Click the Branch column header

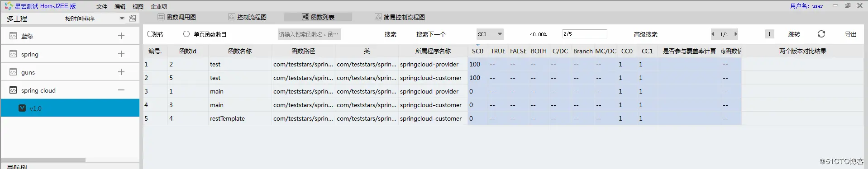(583, 51)
